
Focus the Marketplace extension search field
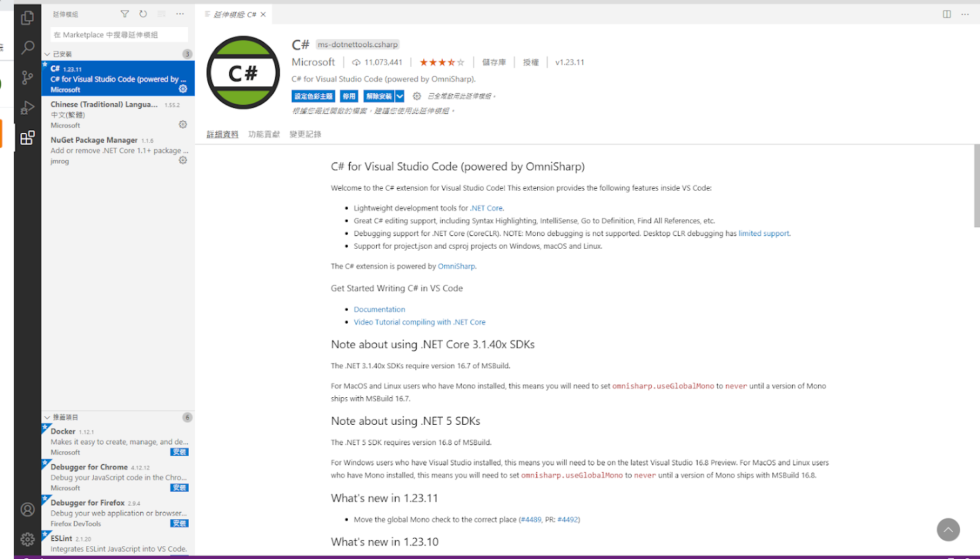click(x=119, y=34)
